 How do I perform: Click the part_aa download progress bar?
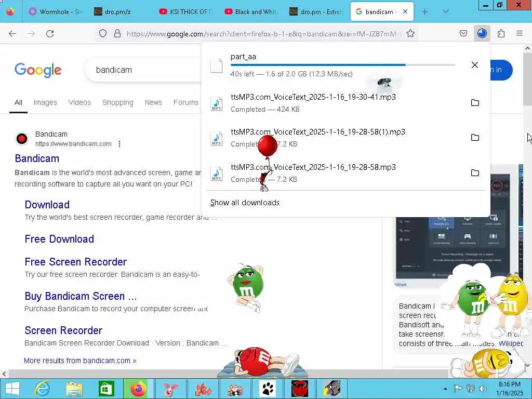coord(343,65)
